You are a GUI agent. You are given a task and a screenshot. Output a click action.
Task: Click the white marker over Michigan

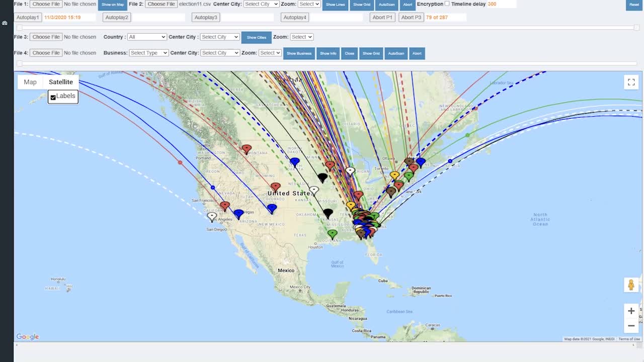click(x=350, y=171)
